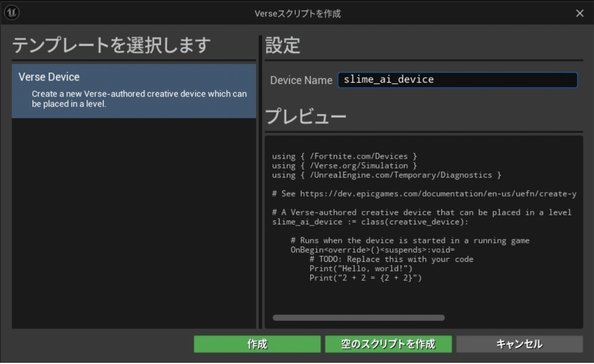The width and height of the screenshot is (594, 364).
Task: Select the Verse Device template
Action: tap(134, 91)
